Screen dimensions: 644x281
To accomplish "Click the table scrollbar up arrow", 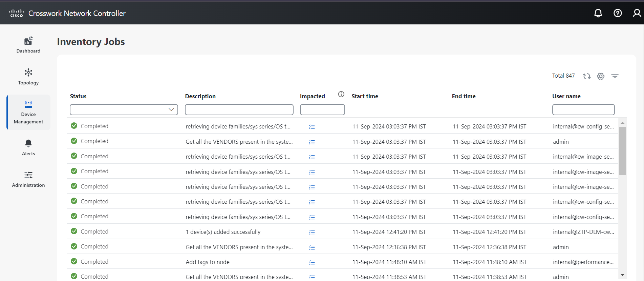I will tap(622, 123).
